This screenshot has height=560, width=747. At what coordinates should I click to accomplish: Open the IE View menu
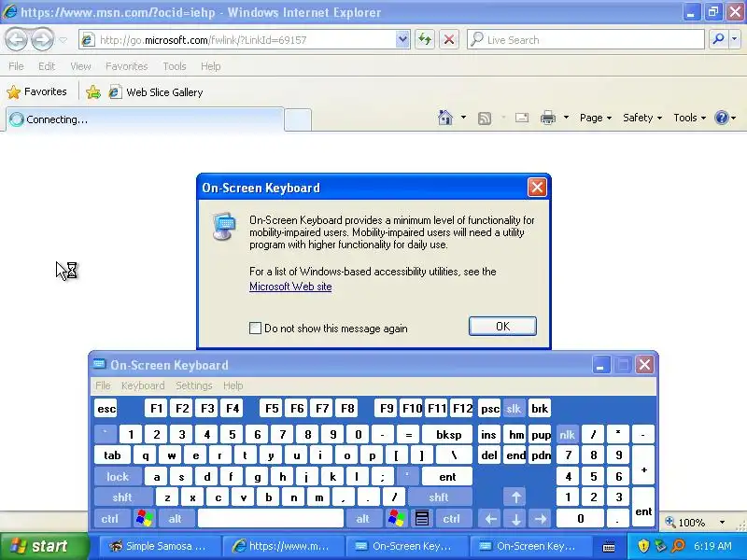80,66
